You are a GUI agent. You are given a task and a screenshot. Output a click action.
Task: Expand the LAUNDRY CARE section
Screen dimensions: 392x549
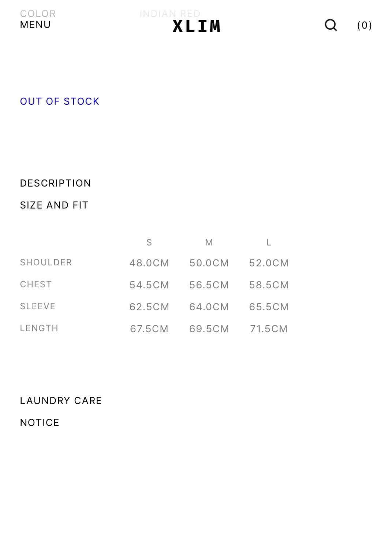pos(61,400)
